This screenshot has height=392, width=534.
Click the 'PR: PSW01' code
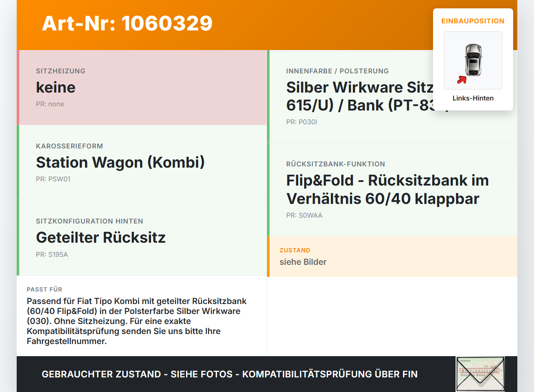click(x=53, y=179)
